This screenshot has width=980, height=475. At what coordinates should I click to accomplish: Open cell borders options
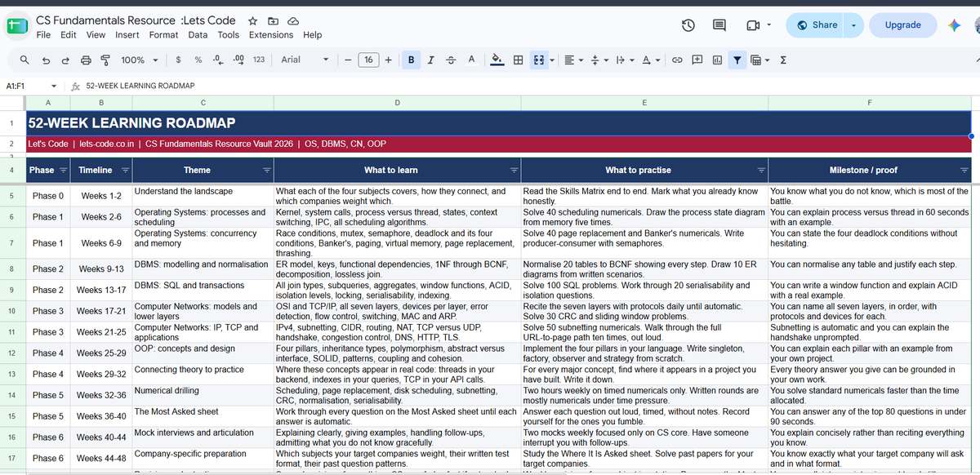518,60
